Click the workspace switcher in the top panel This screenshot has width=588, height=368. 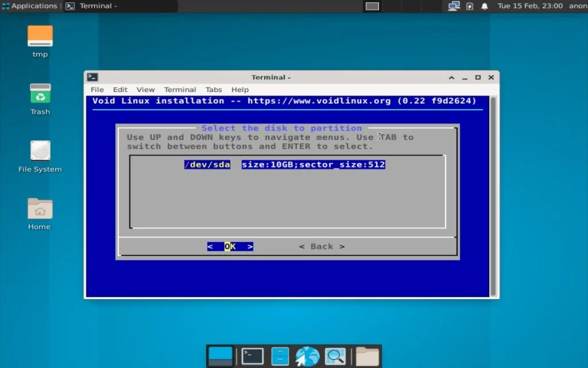[372, 6]
